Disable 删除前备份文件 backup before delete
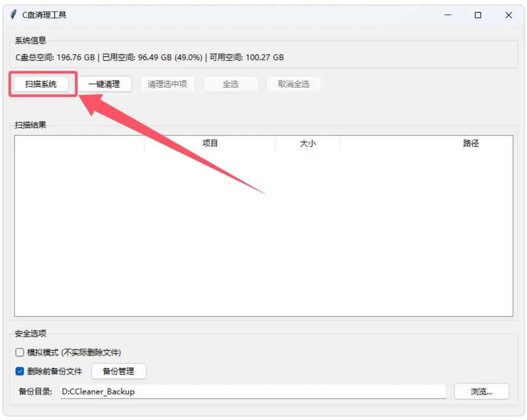Screen dimensions: 527x420 click(19, 371)
